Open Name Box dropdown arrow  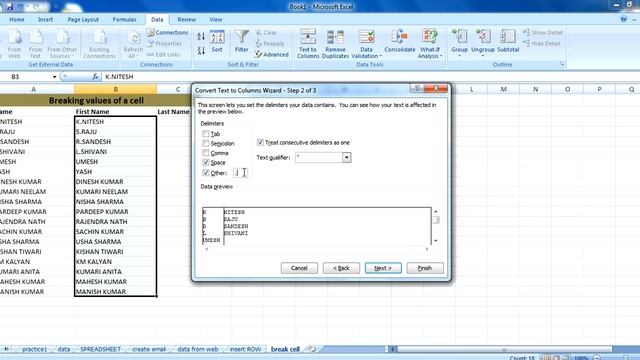point(54,77)
